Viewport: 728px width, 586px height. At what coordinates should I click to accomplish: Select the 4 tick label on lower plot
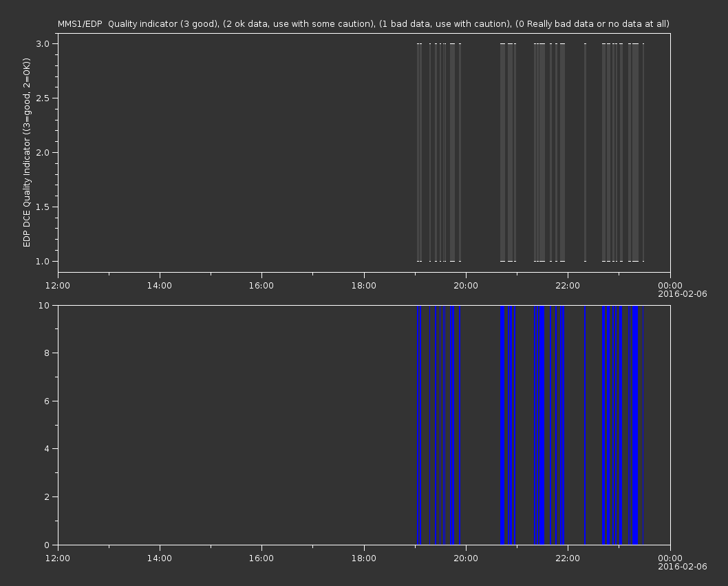point(47,449)
